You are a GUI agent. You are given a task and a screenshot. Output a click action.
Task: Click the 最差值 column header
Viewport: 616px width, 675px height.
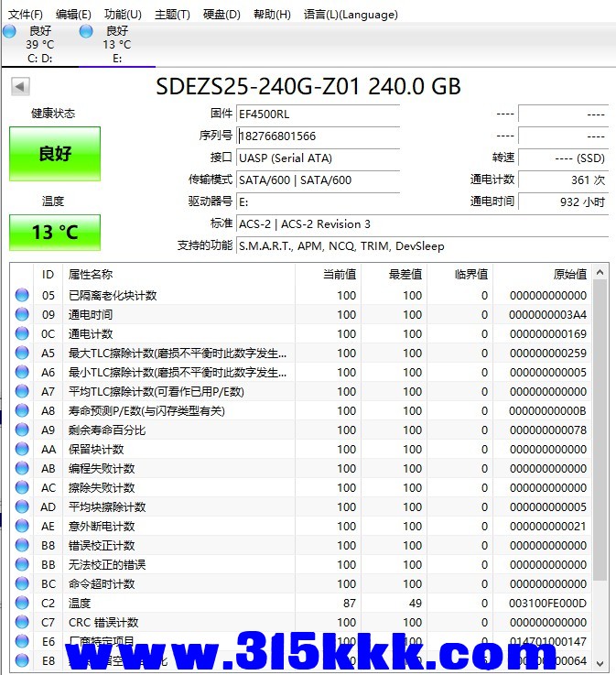394,274
